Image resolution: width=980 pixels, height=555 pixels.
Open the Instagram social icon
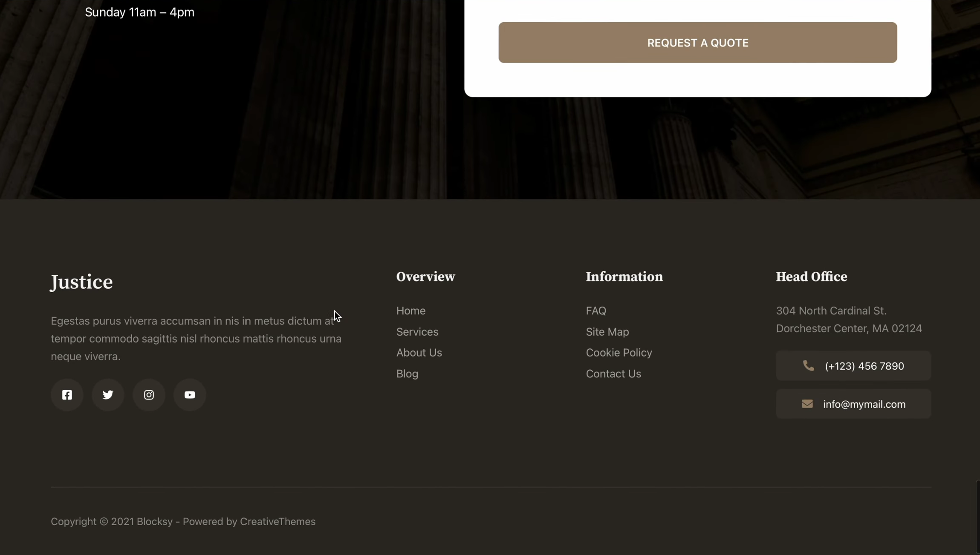(x=148, y=394)
